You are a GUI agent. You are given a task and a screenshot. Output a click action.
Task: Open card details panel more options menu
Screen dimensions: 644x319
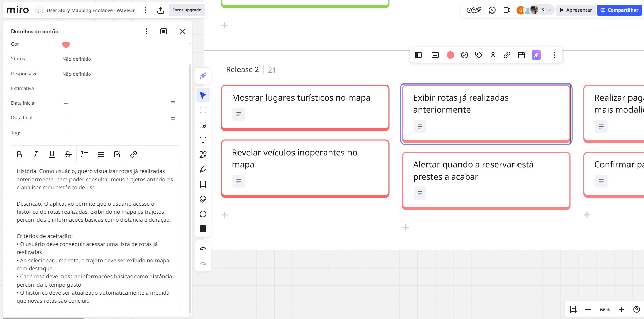point(147,31)
